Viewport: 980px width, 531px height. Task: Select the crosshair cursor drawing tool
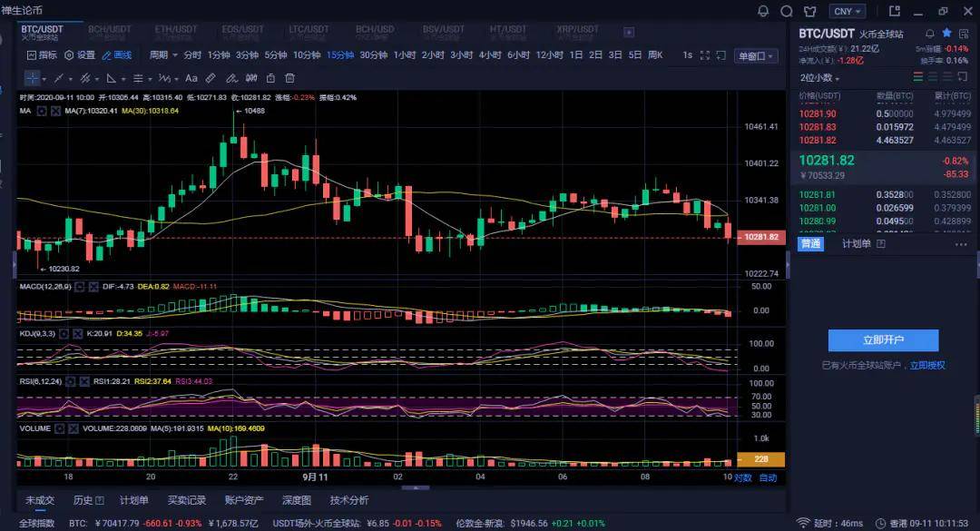pyautogui.click(x=32, y=78)
